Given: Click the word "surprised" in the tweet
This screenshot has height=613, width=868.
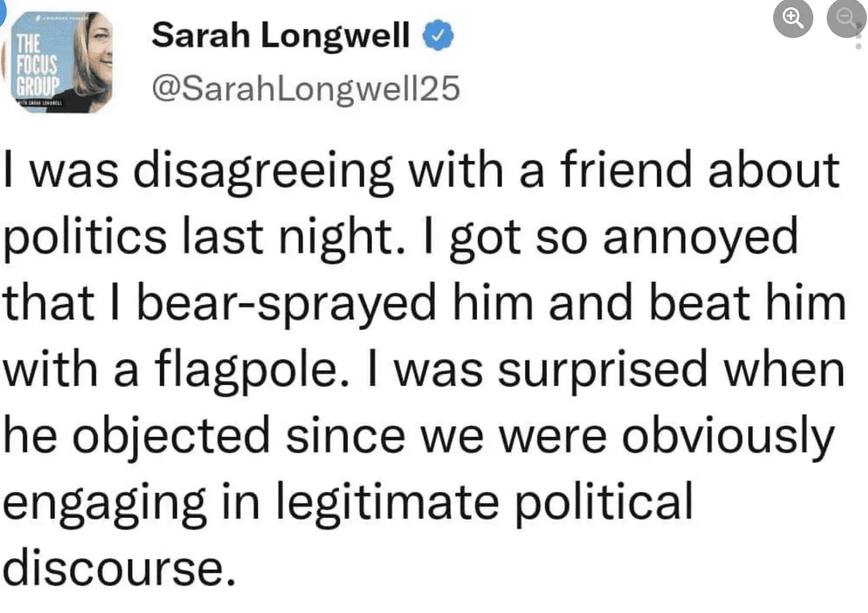Looking at the screenshot, I should click(602, 370).
